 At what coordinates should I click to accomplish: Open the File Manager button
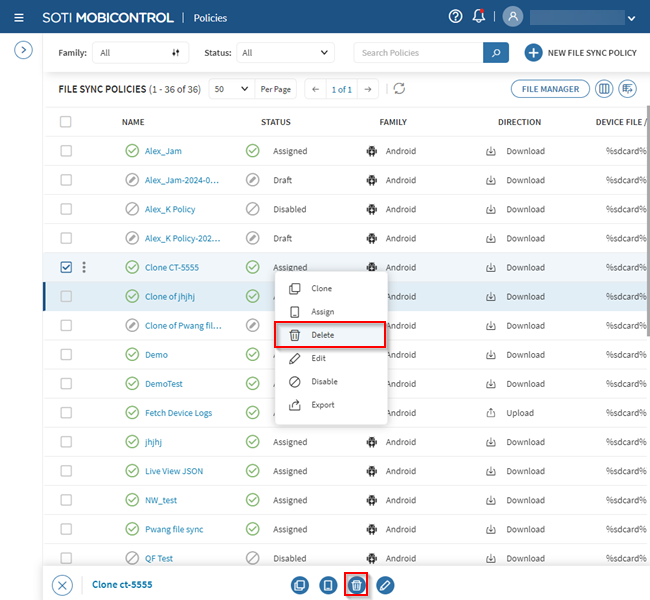click(x=549, y=89)
